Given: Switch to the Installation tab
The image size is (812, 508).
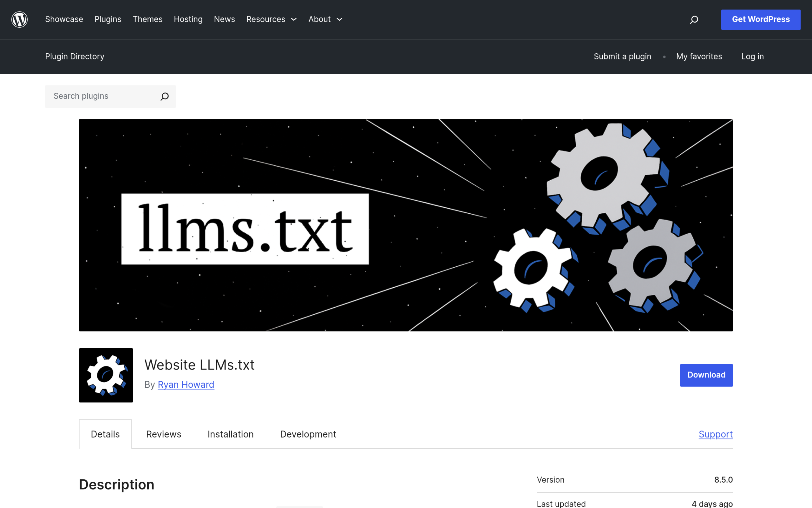Looking at the screenshot, I should point(231,434).
